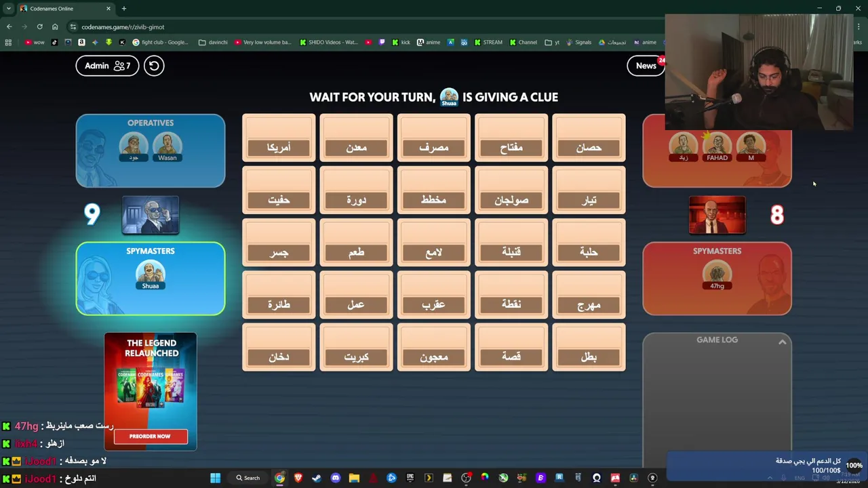Viewport: 868px width, 488px height.
Task: Pick the عمل card
Action: pyautogui.click(x=356, y=295)
